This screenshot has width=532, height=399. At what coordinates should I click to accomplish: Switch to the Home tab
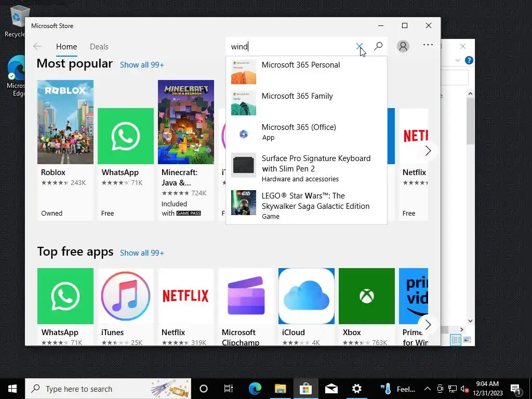click(x=66, y=46)
